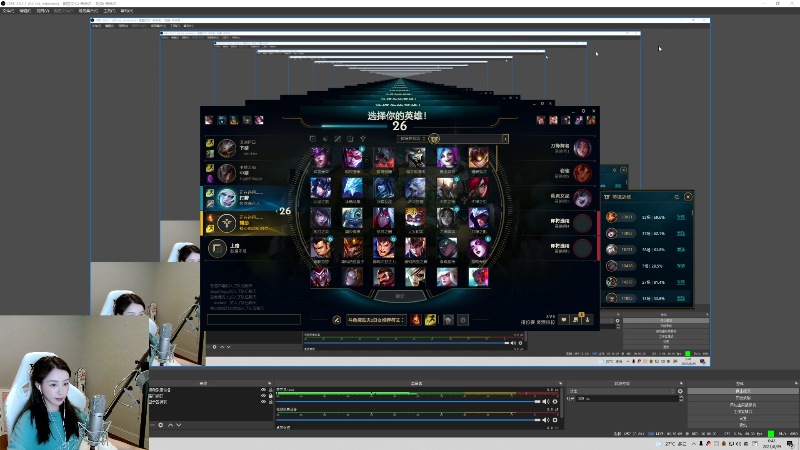Change the Flash summoner spell

(x=431, y=320)
